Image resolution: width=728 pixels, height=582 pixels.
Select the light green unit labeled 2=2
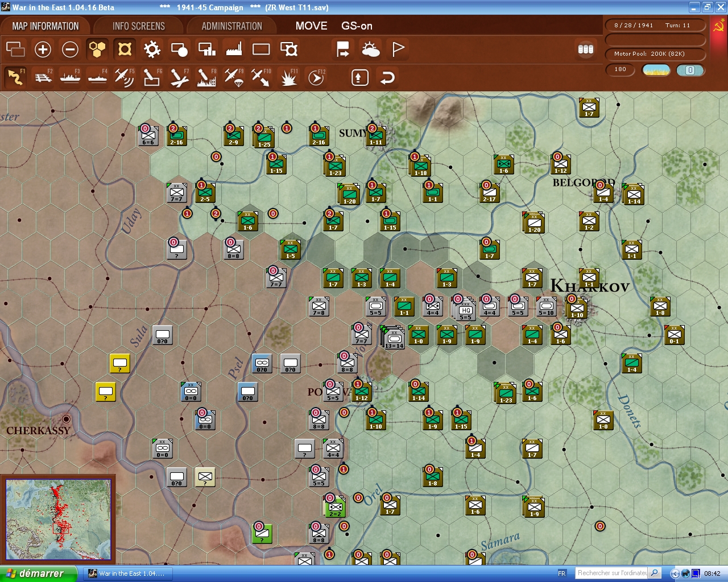[x=335, y=506]
